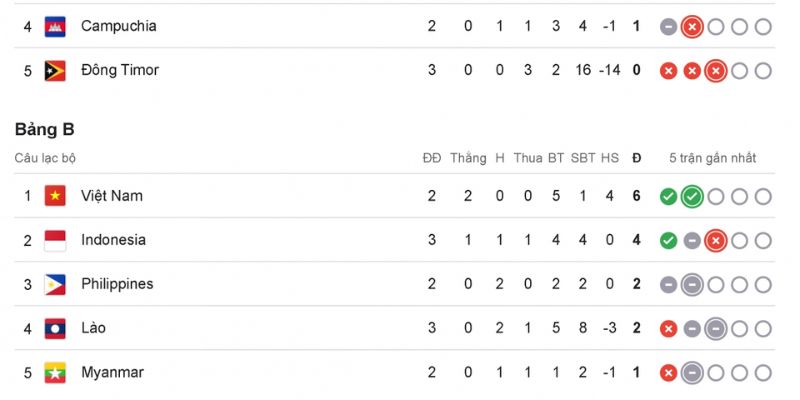Click Indonesia's highlighted red loss icon
The width and height of the screenshot is (800, 400).
click(x=715, y=240)
